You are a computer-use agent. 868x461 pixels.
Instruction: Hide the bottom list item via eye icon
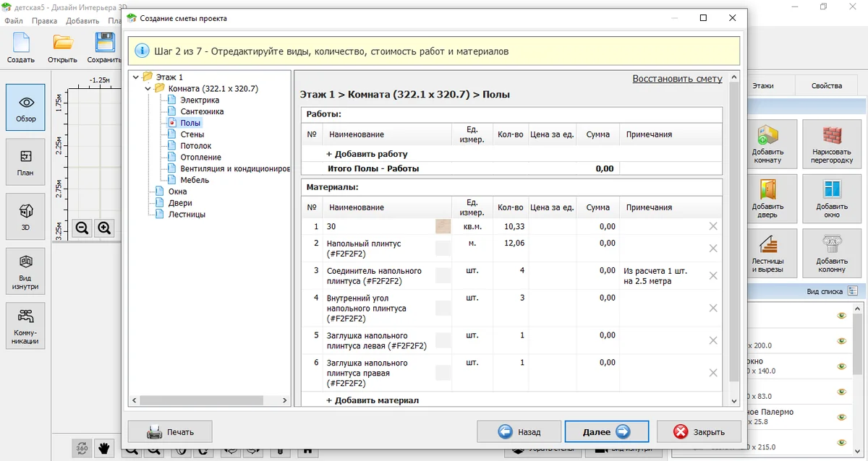click(841, 442)
